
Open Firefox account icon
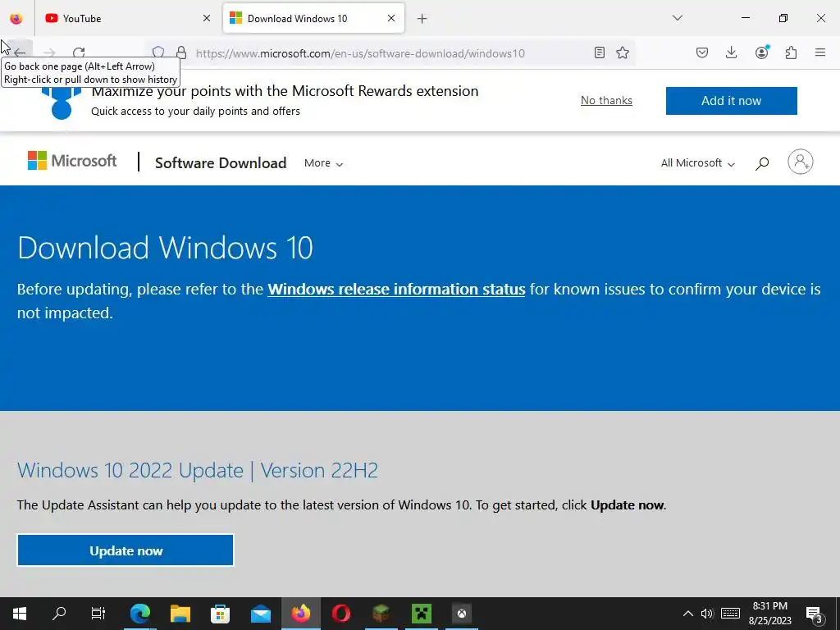point(762,52)
